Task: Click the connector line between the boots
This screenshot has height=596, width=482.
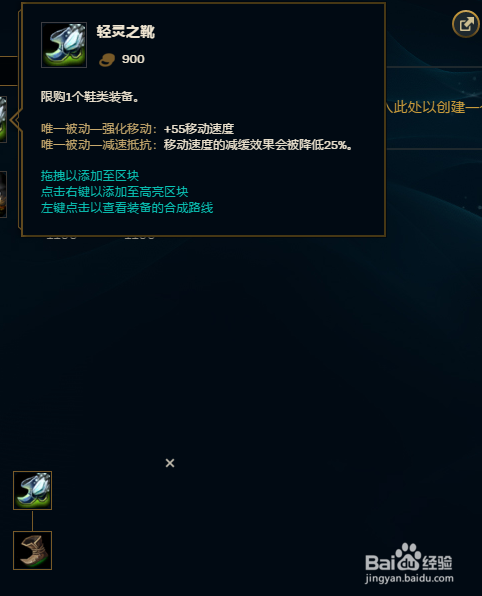Action: pos(32,520)
